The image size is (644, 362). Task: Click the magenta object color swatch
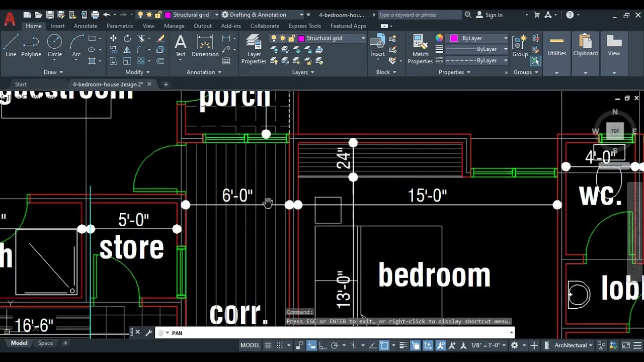(454, 38)
